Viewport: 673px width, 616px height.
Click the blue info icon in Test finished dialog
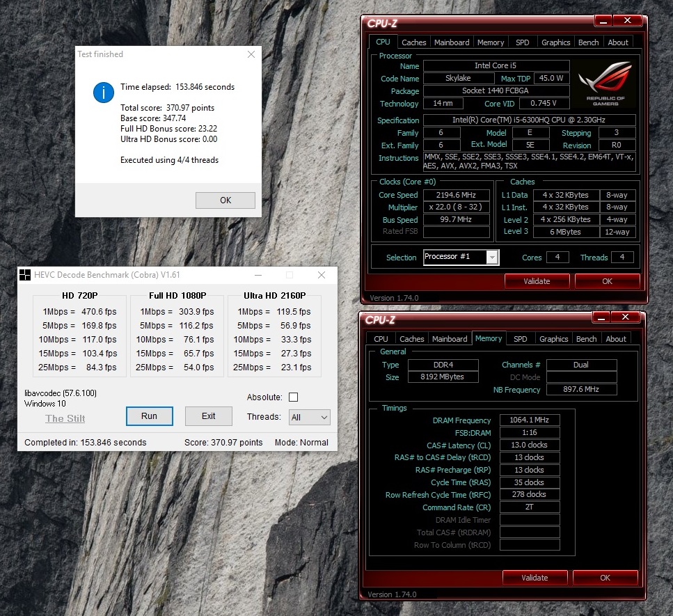(104, 93)
